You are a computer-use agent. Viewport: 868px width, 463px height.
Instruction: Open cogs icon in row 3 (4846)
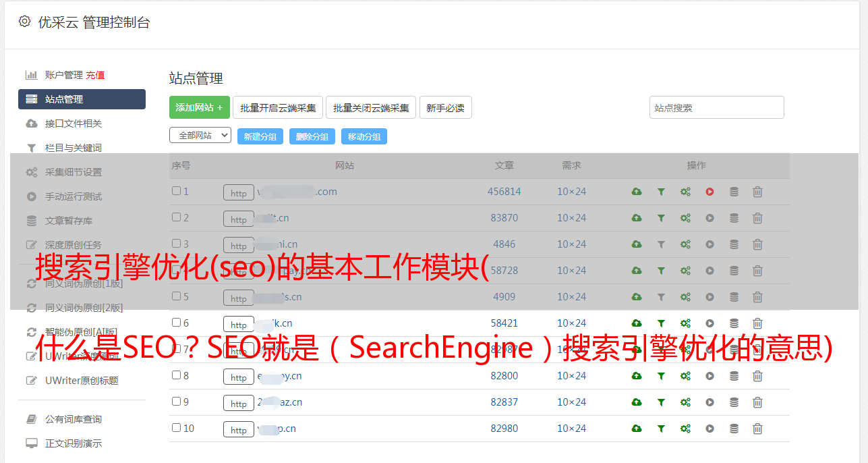coord(685,244)
